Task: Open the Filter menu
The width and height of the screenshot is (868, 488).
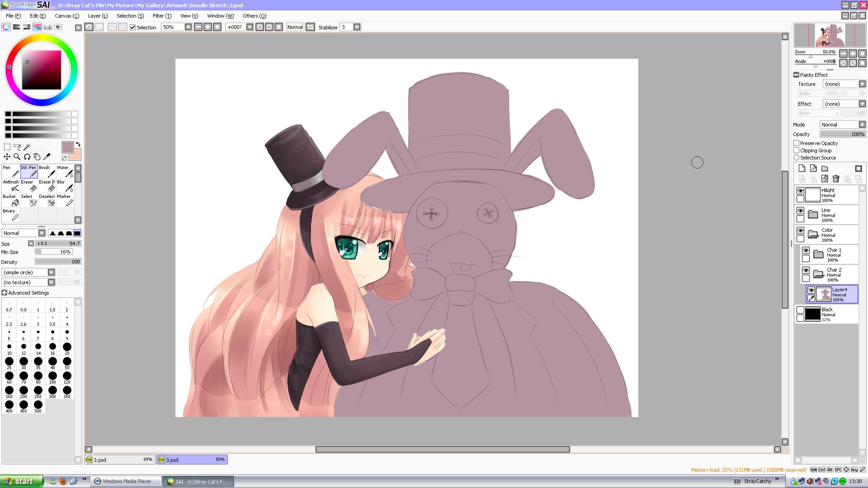Action: [161, 16]
